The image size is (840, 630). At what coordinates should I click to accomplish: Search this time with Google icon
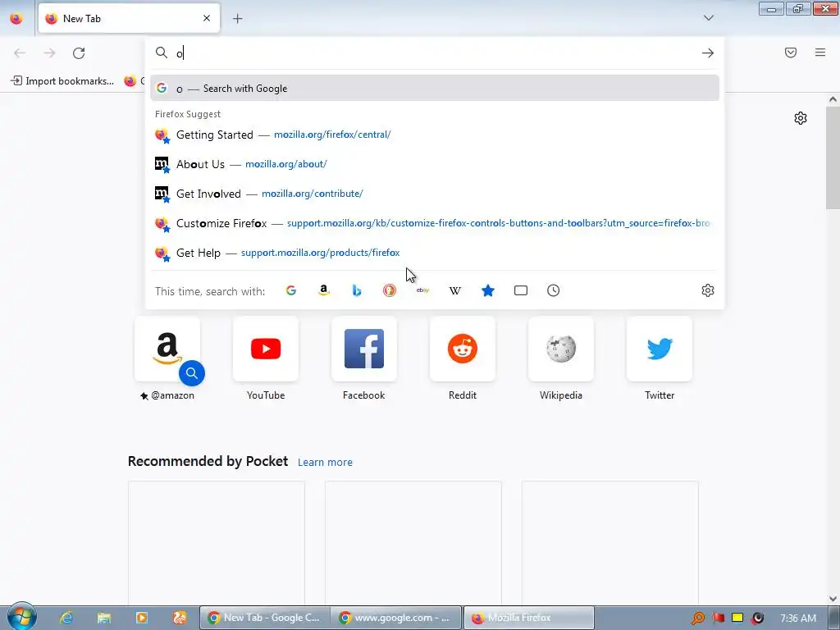coord(291,290)
